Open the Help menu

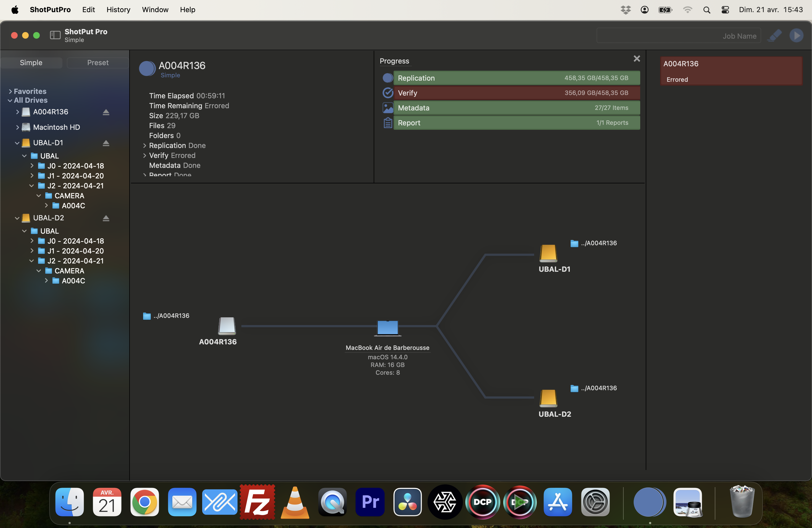point(187,10)
